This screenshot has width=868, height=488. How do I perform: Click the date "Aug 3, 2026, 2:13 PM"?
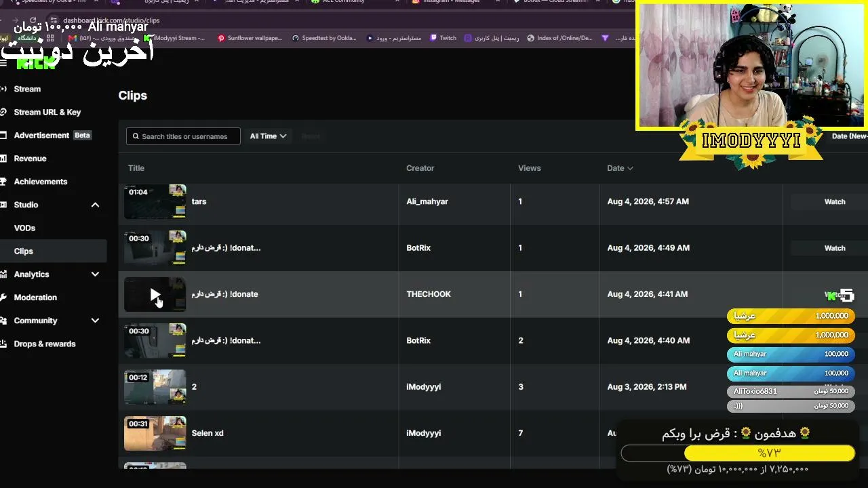point(647,386)
